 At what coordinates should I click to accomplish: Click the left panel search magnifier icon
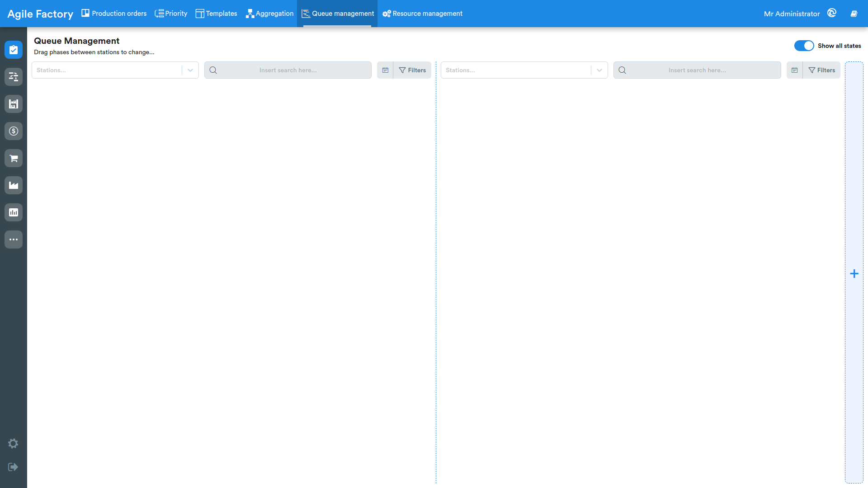[x=213, y=70]
